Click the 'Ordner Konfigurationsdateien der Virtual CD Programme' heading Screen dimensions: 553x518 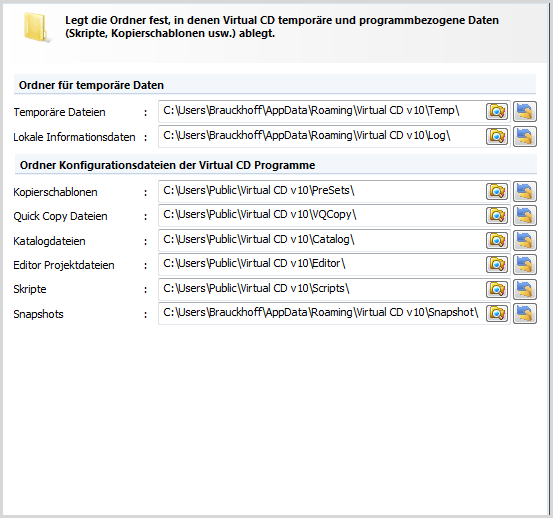click(168, 165)
